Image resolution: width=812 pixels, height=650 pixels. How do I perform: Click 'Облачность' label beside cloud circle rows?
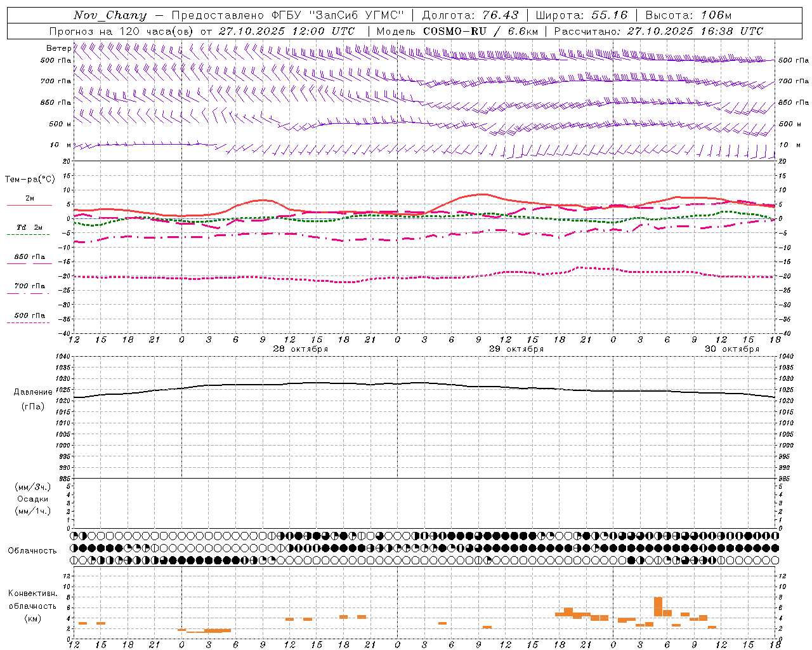click(x=32, y=551)
